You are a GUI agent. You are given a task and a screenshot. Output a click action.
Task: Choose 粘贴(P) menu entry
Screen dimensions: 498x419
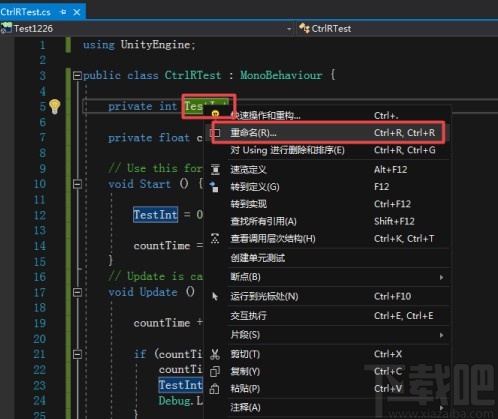pyautogui.click(x=327, y=389)
